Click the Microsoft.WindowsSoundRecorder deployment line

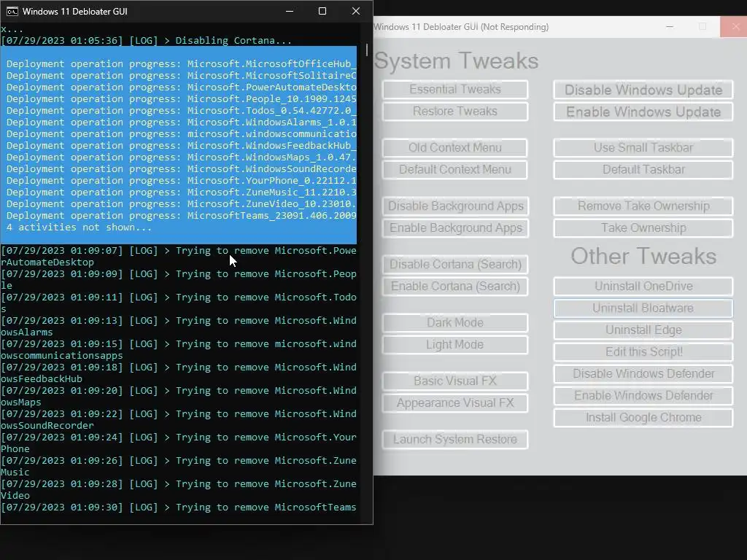pos(181,169)
